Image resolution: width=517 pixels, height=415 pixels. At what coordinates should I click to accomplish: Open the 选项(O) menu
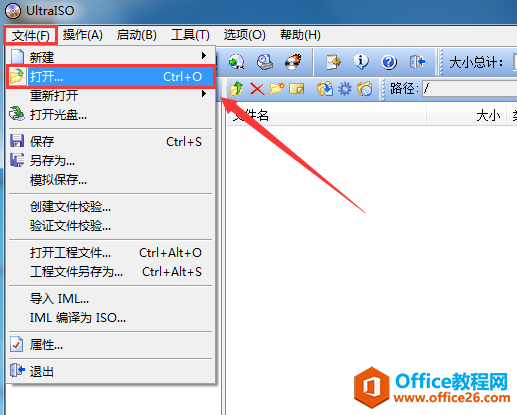pyautogui.click(x=245, y=35)
